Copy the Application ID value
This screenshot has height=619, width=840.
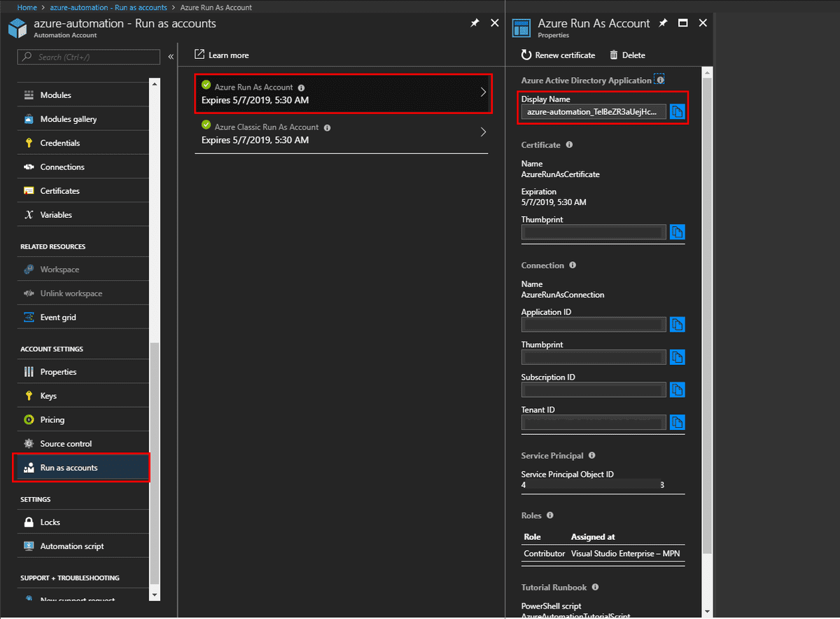(677, 324)
